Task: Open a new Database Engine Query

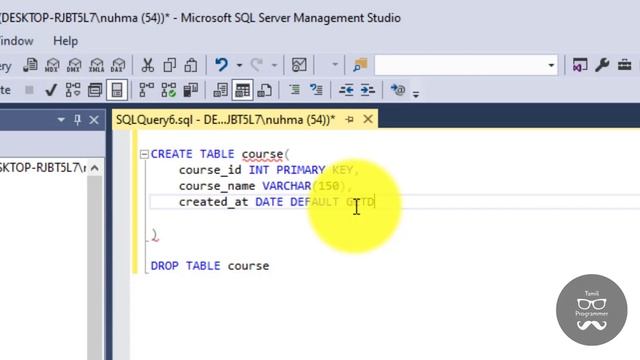Action: pyautogui.click(x=30, y=65)
